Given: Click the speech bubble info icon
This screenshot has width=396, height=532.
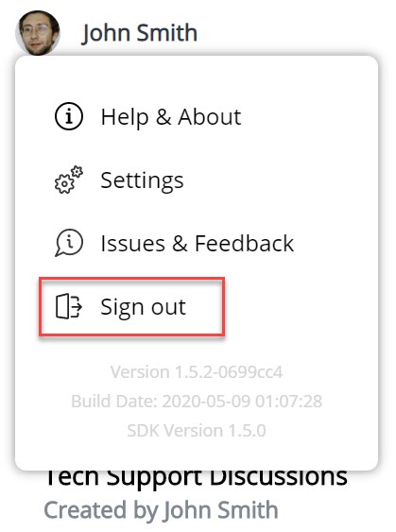Looking at the screenshot, I should point(69,243).
